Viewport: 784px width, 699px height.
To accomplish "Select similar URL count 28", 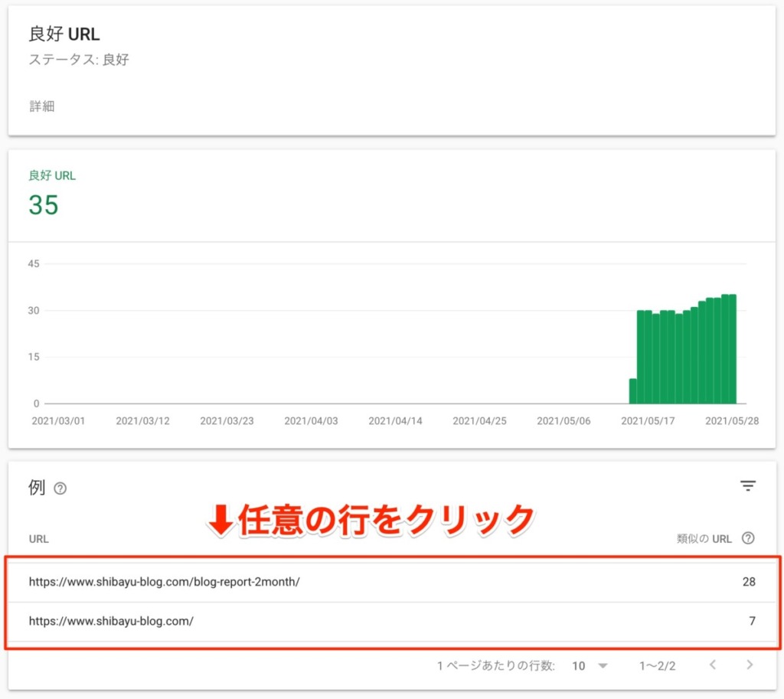I will [749, 582].
